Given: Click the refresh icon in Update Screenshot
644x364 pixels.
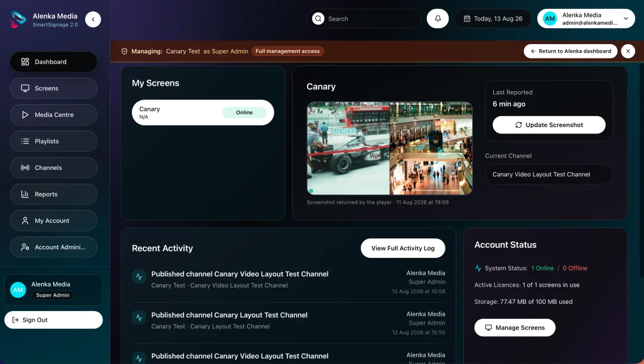Looking at the screenshot, I should 519,125.
